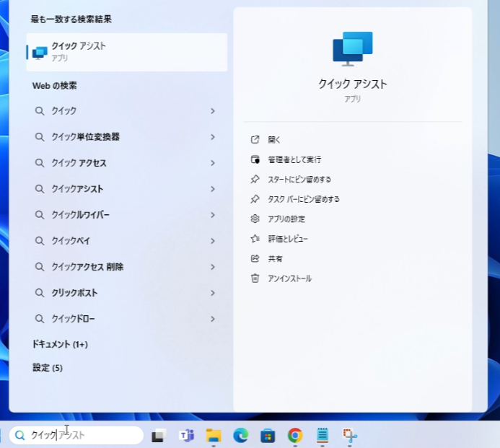Open Microsoft Teams from taskbar
The image size is (500, 448).
pos(186,435)
